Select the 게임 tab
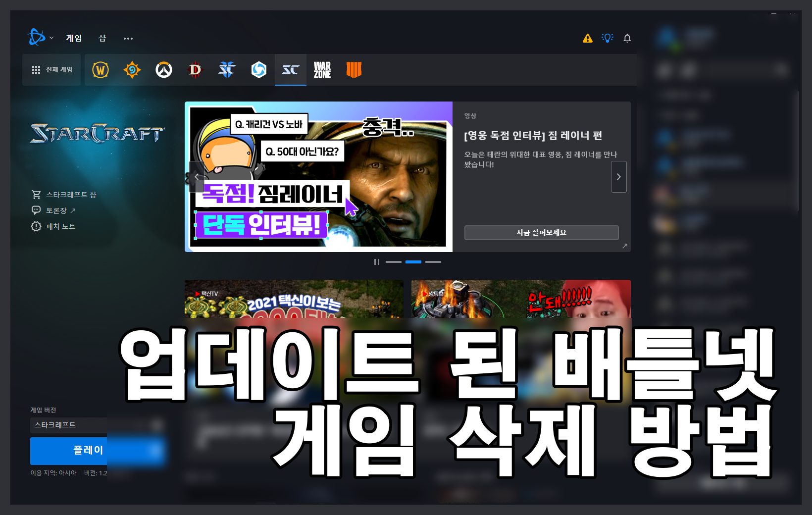 pos(74,38)
